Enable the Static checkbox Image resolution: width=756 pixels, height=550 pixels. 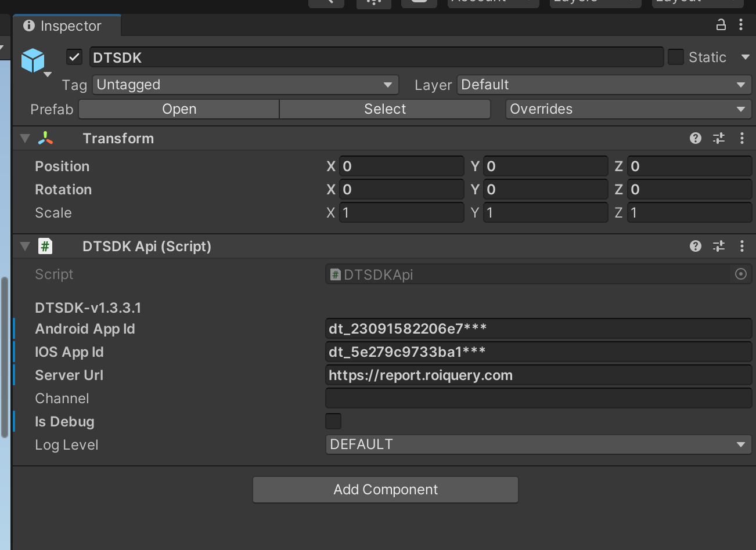676,57
